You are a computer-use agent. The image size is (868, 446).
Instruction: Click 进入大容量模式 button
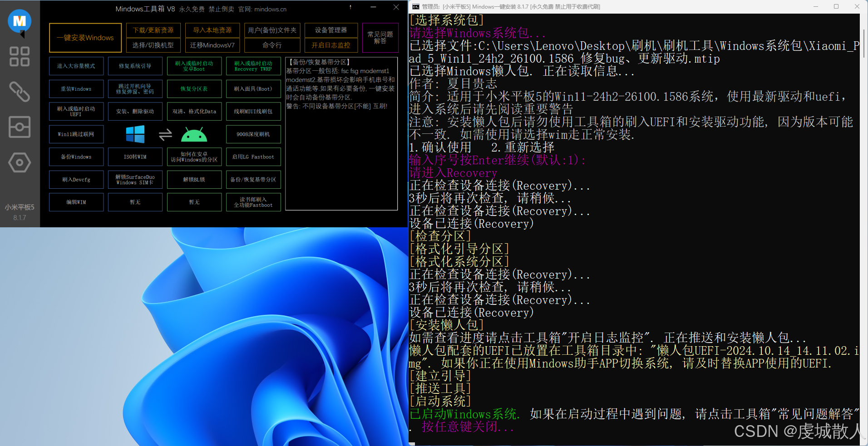coord(76,66)
